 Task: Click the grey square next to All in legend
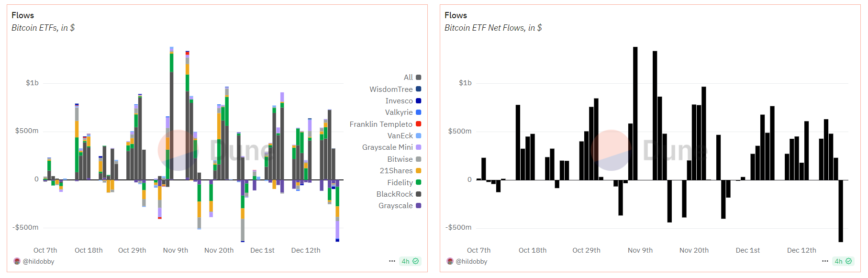click(419, 78)
